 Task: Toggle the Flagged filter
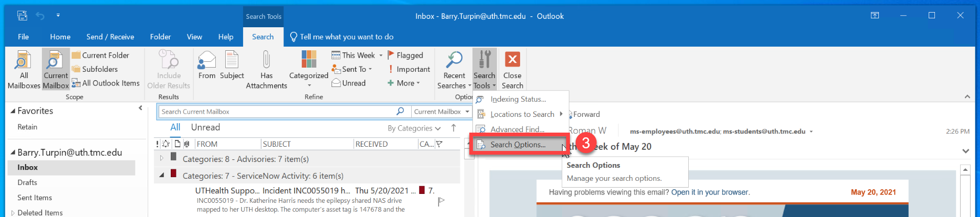pos(405,55)
